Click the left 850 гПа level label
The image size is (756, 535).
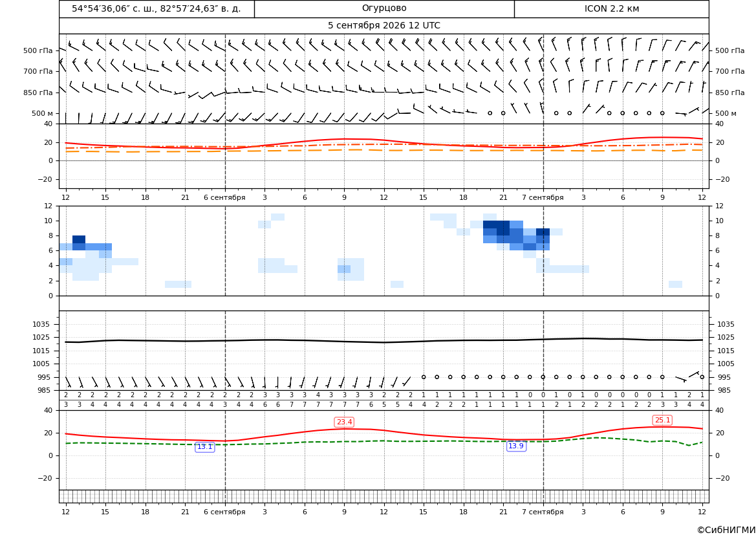[x=38, y=93]
